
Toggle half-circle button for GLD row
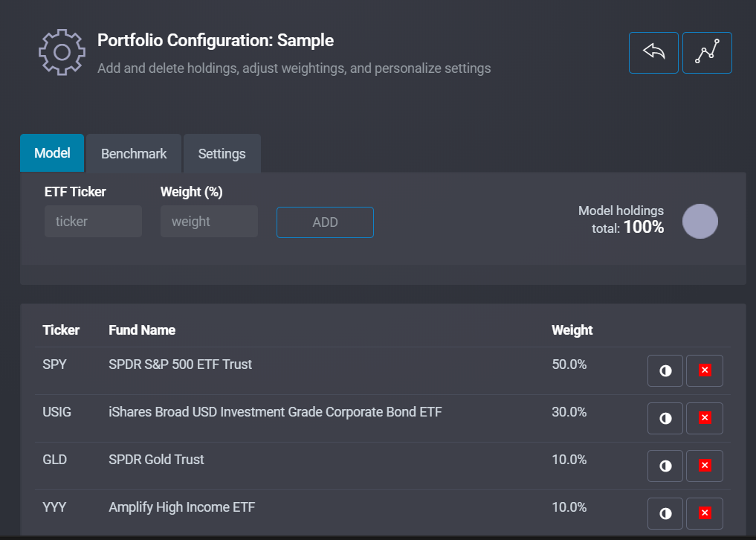point(665,466)
